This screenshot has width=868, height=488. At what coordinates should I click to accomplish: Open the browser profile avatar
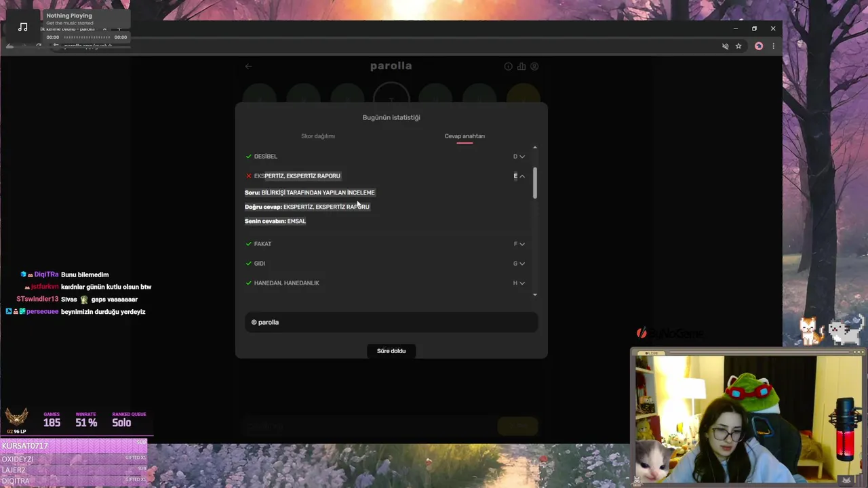[759, 46]
